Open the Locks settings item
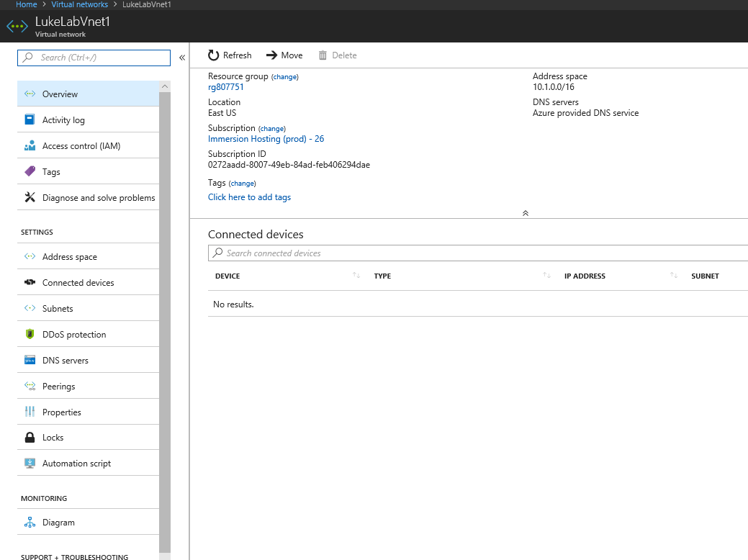 89,437
